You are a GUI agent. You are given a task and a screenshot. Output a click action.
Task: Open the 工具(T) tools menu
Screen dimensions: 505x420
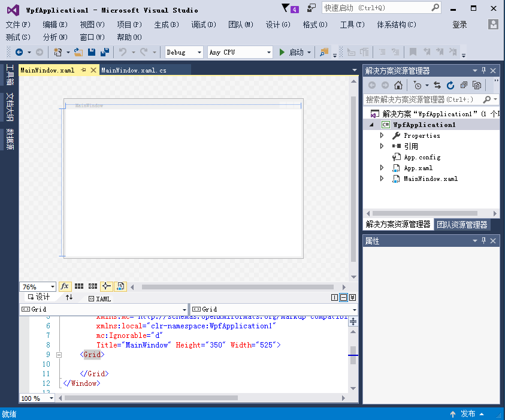click(x=352, y=25)
